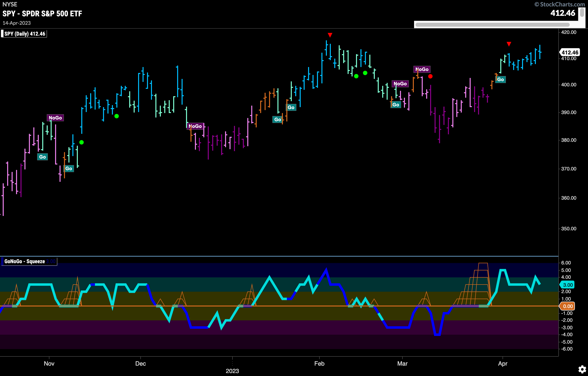The height and width of the screenshot is (376, 588).
Task: Click the Dec label on time axis
Action: coord(141,364)
